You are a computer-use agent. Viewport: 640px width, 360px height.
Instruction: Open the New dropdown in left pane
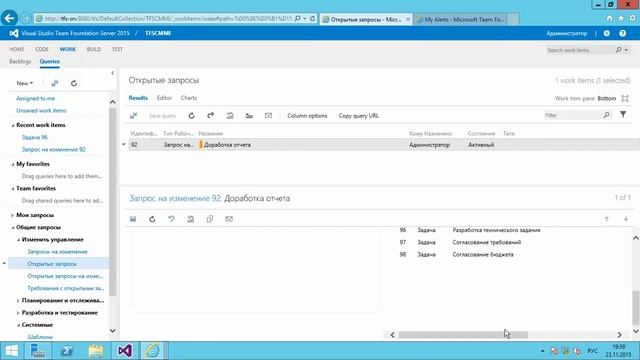(25, 83)
